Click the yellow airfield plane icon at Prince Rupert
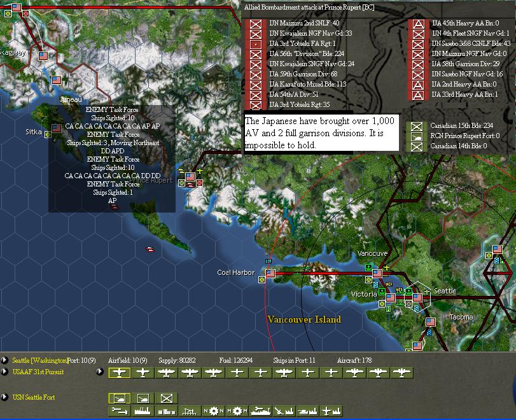 pyautogui.click(x=200, y=171)
